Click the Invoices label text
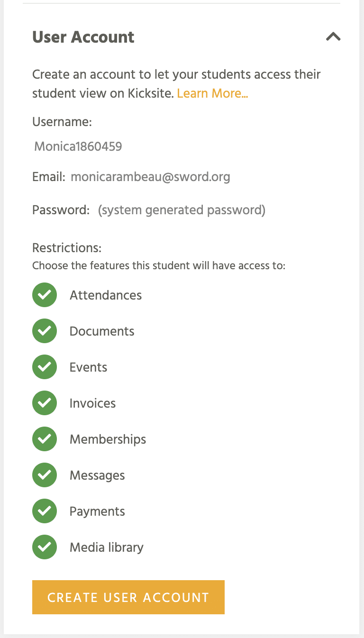The height and width of the screenshot is (638, 364). (x=93, y=403)
